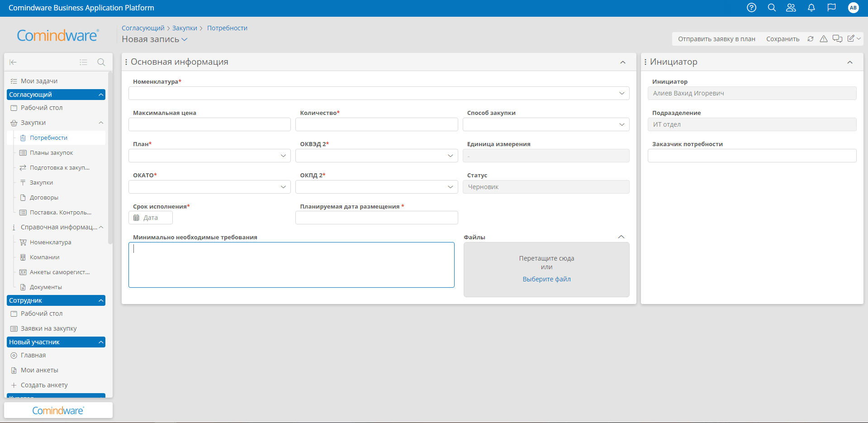Click the Заказчик потребности field

click(752, 156)
